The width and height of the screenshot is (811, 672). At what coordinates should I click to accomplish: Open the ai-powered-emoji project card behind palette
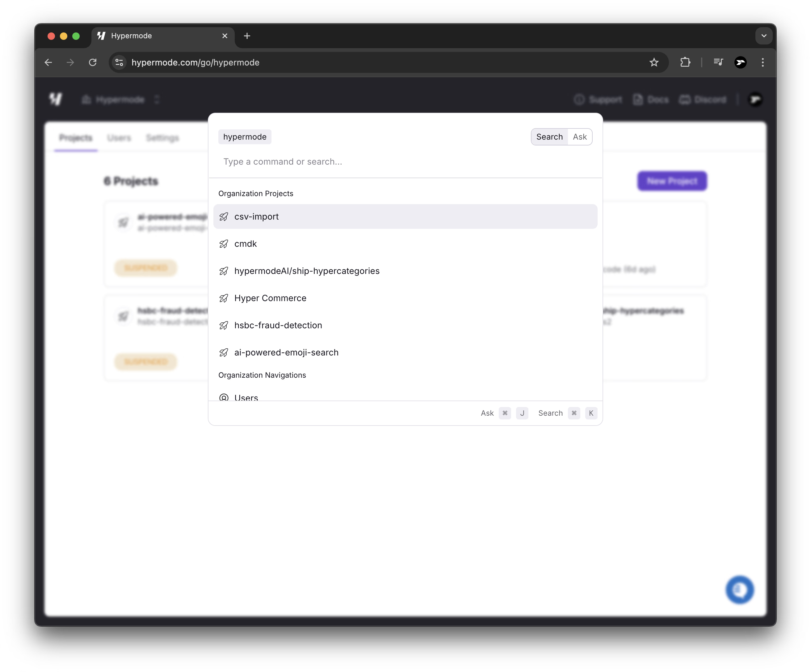156,244
